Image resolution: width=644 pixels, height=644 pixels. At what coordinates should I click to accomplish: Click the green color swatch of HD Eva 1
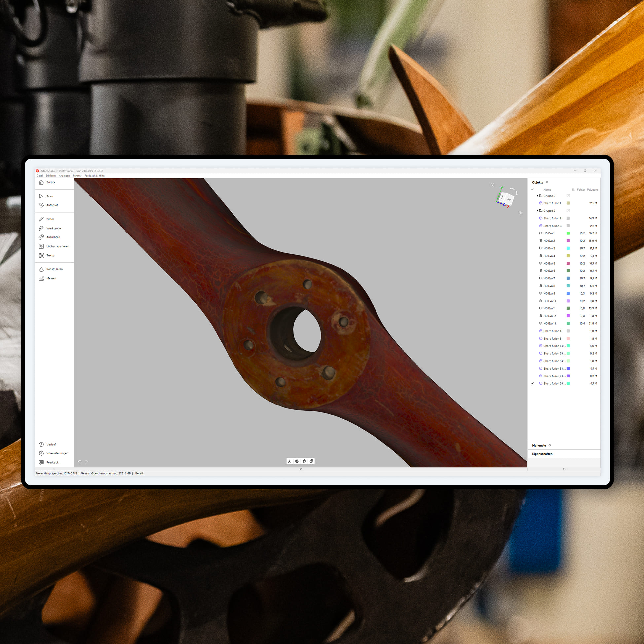tap(568, 233)
